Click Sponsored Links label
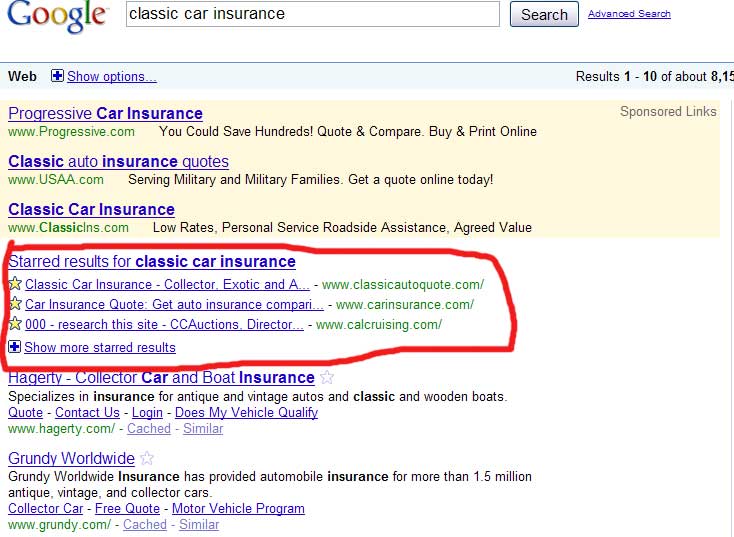This screenshot has width=734, height=537. pos(668,111)
